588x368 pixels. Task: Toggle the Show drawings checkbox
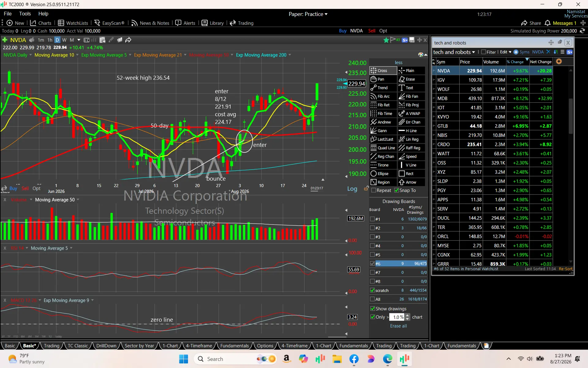[x=373, y=309]
